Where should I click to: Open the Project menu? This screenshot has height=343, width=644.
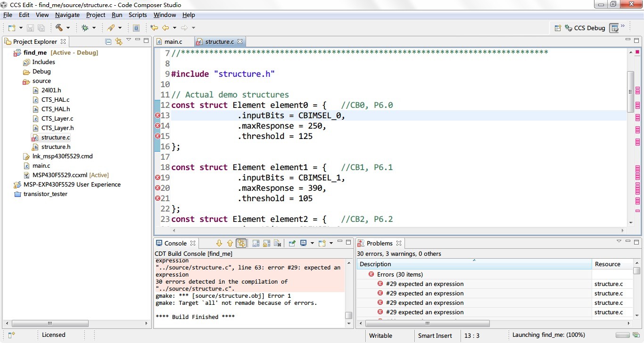point(96,15)
